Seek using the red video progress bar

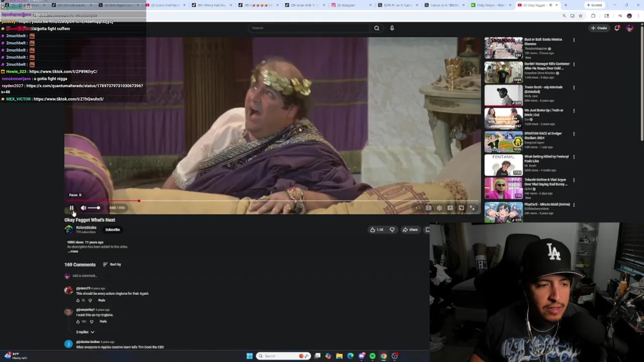[272, 201]
